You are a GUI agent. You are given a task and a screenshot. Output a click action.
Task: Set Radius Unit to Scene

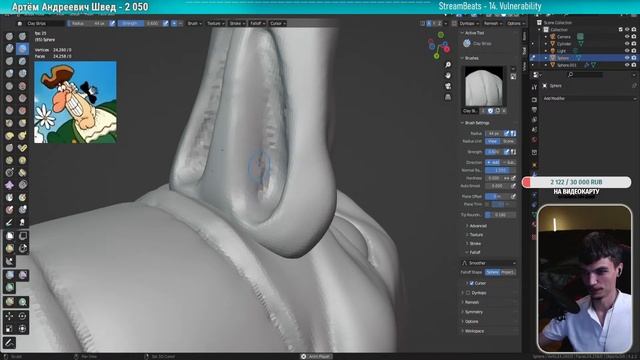[508, 141]
